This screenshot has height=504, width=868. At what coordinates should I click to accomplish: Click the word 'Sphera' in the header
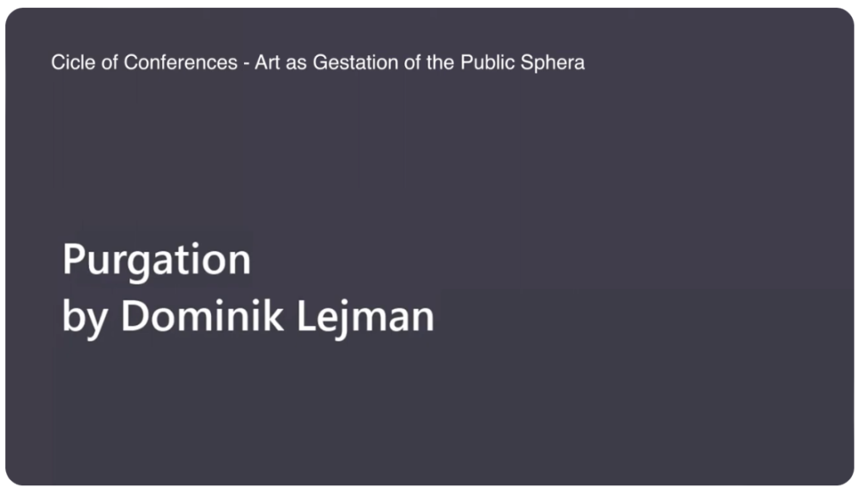553,62
